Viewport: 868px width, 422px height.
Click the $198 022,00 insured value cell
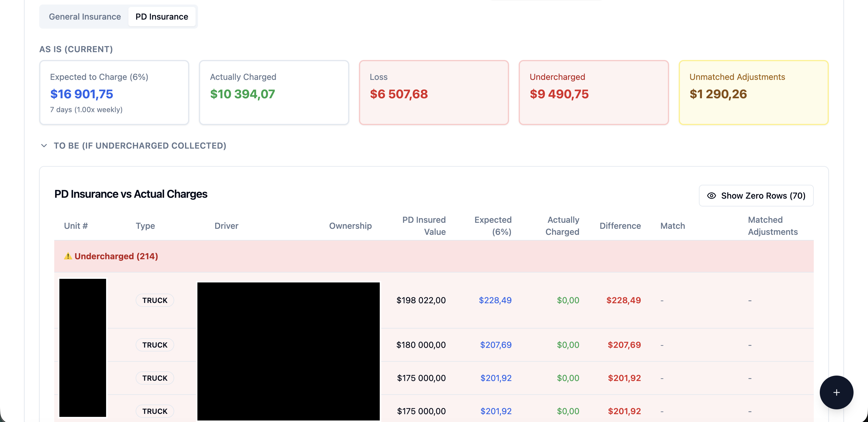[421, 300]
